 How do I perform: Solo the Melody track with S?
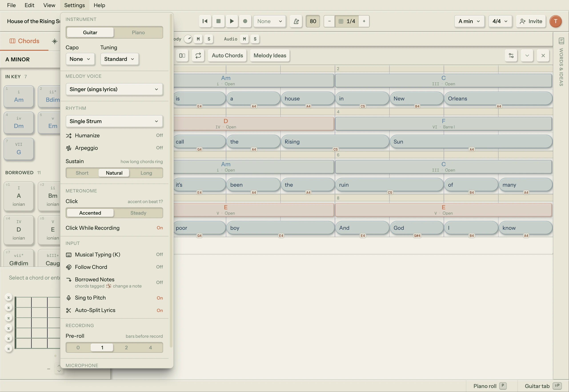click(209, 39)
